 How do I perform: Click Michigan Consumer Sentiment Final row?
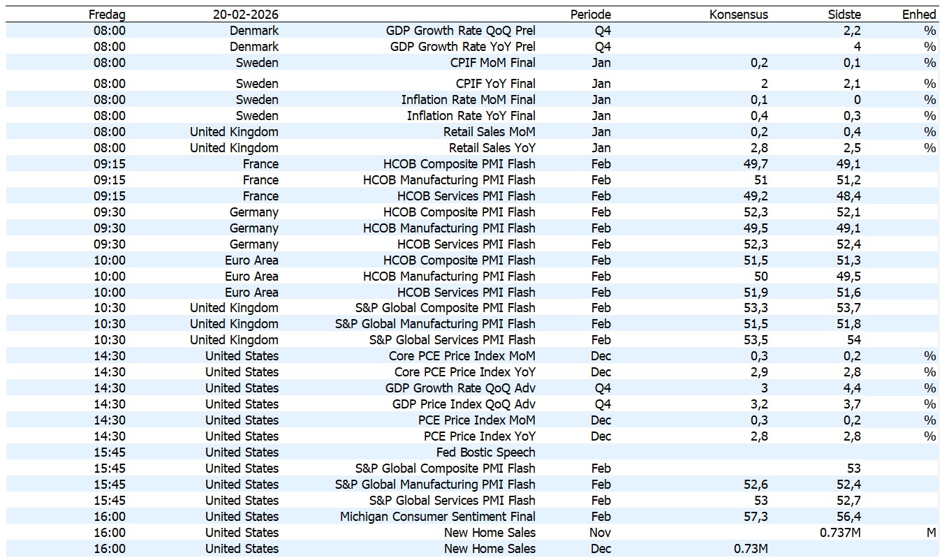pyautogui.click(x=437, y=517)
